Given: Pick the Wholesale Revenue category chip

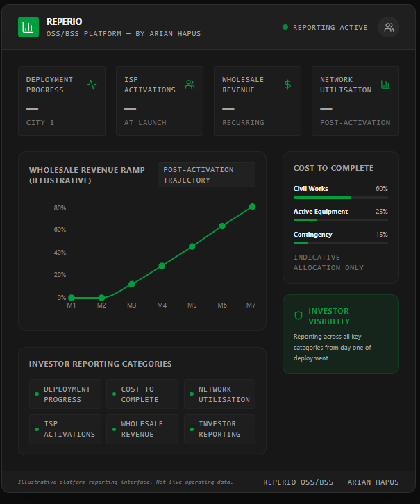Looking at the screenshot, I should (x=142, y=430).
